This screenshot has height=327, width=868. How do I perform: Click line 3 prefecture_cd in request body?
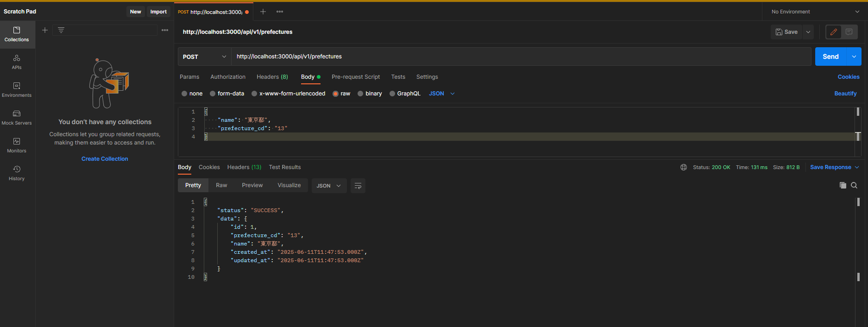tap(253, 128)
